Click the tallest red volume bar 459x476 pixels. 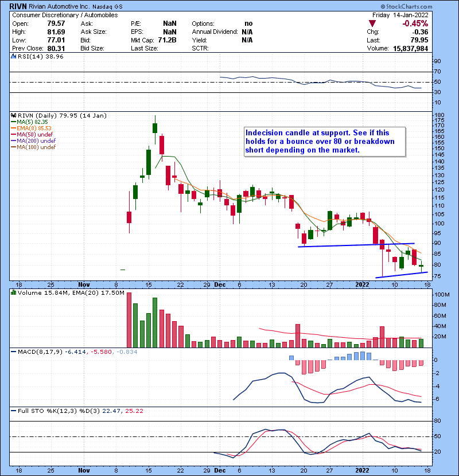[x=129, y=320]
